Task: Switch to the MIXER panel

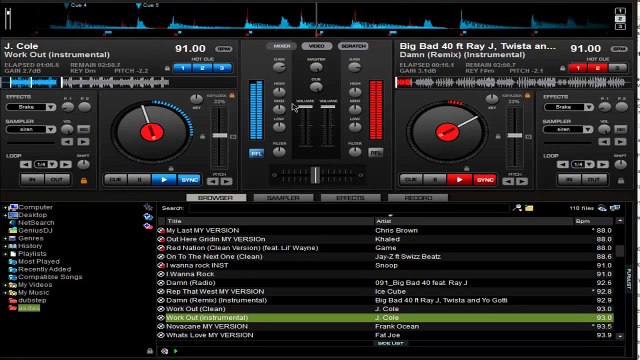Action: click(282, 46)
